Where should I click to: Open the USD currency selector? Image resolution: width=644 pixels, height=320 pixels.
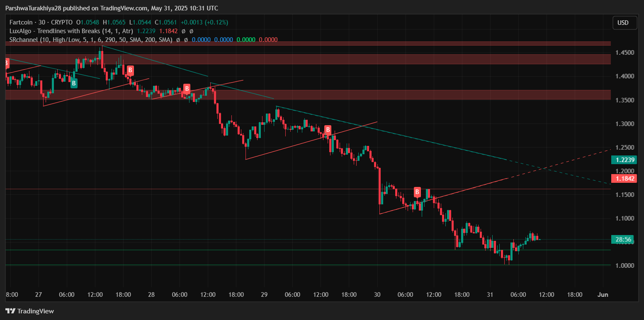625,23
